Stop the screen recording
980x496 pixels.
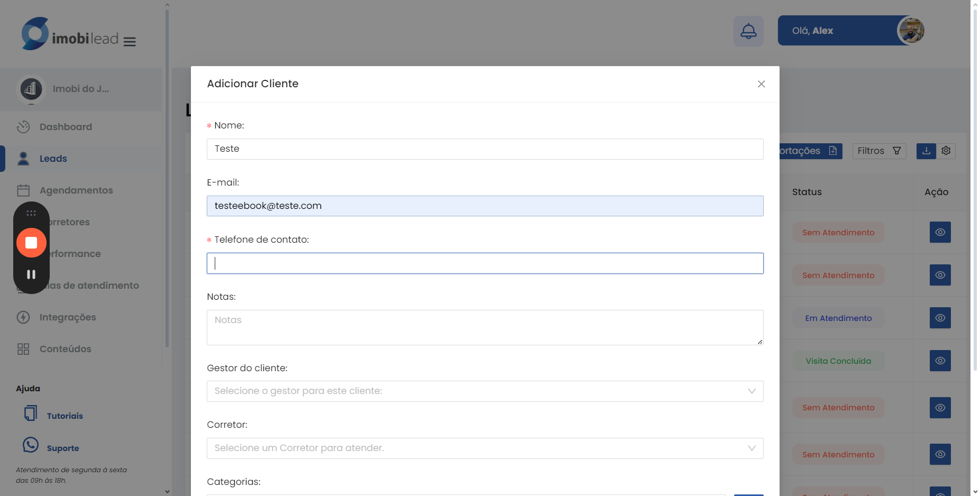point(31,243)
